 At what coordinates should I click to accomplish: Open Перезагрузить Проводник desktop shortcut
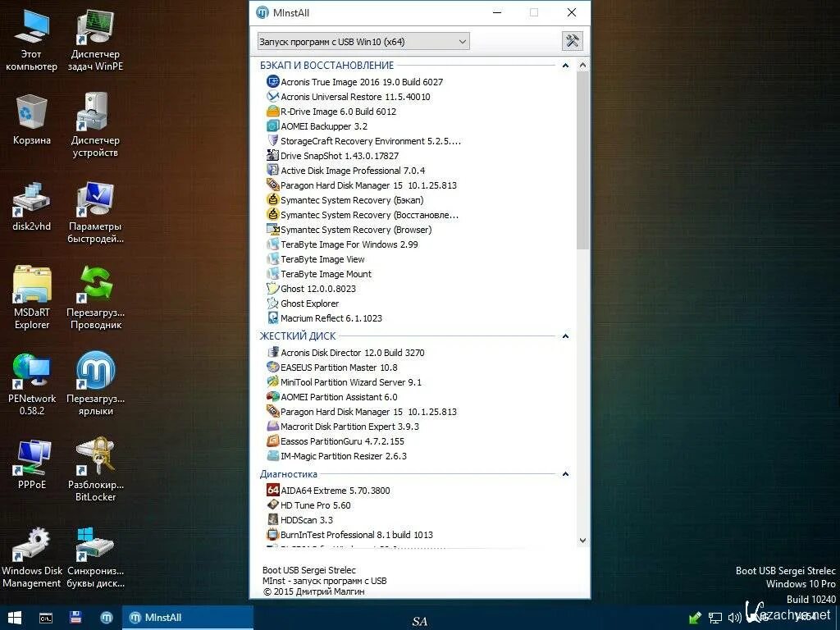[95, 298]
